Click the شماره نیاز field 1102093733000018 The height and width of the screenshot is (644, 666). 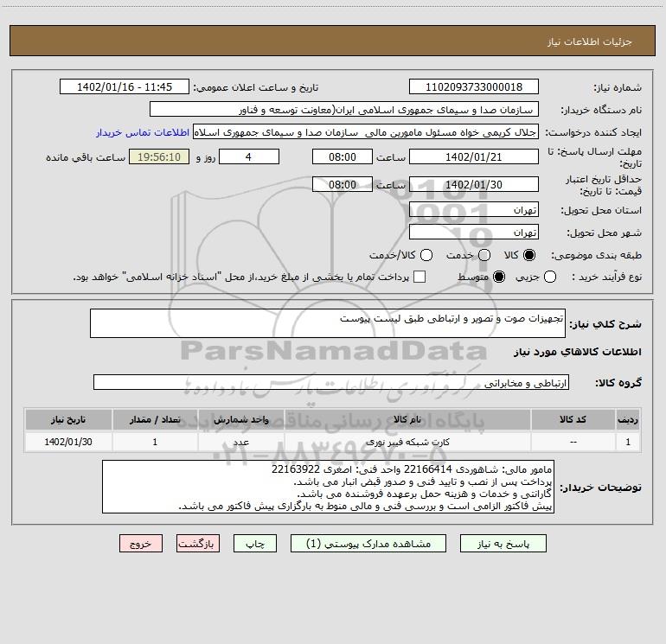(x=474, y=87)
